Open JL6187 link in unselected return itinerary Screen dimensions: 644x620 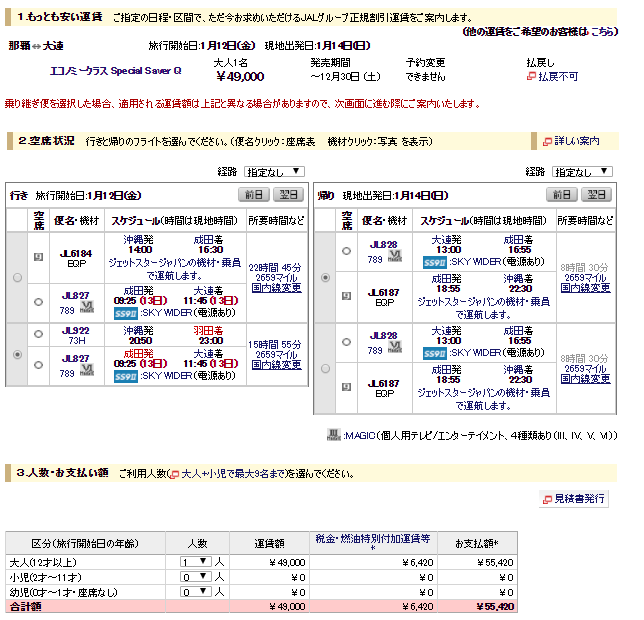click(384, 383)
